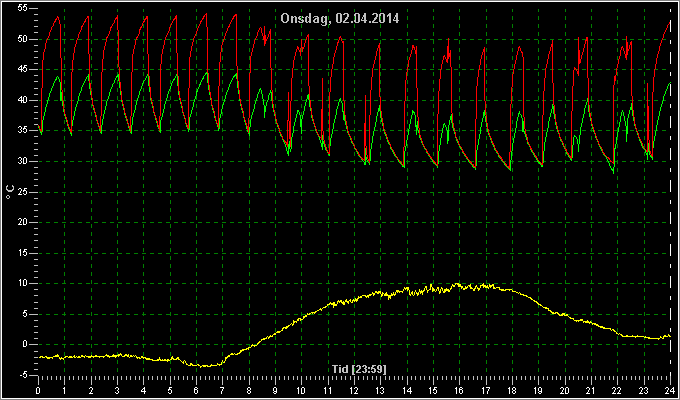Select the Tid [23:59] time label
Viewport: 680px width, 400px height.
(x=359, y=369)
